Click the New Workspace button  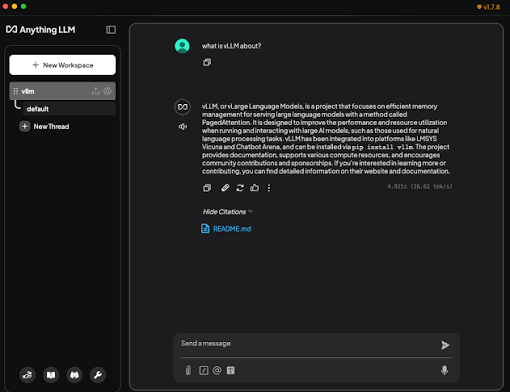[x=63, y=65]
